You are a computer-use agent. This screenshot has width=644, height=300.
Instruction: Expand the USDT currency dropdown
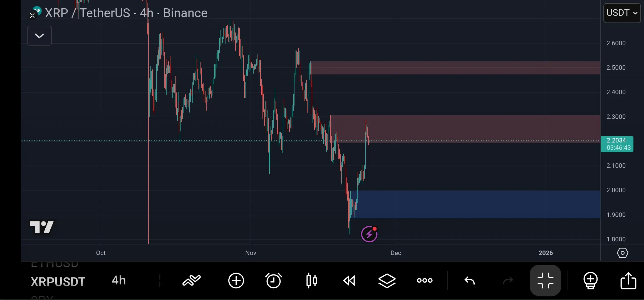622,13
